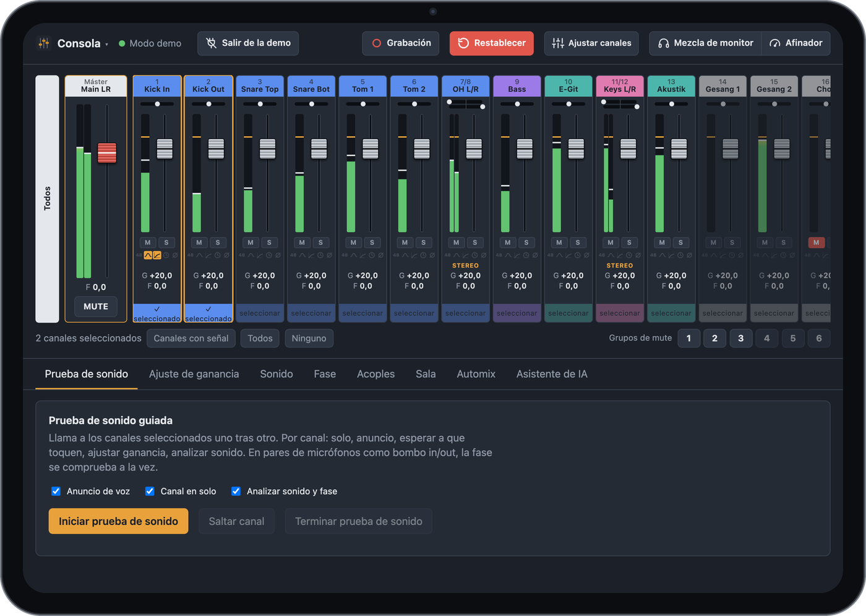
Task: Switch to the Ajuste de ganancia tab
Action: pos(194,374)
